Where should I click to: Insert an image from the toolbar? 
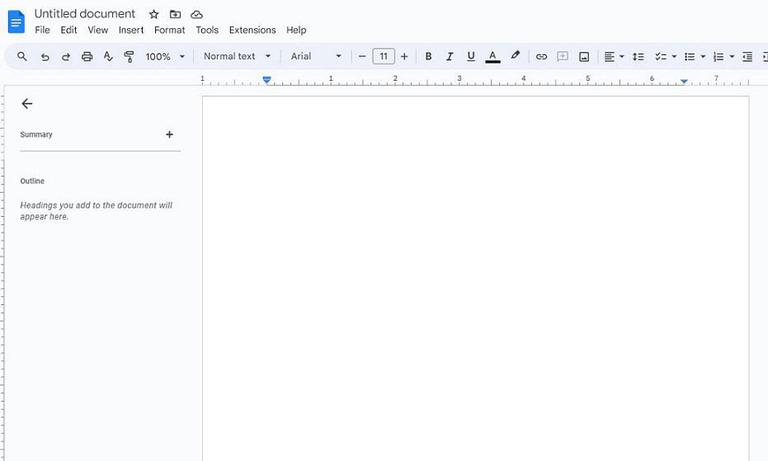click(584, 57)
